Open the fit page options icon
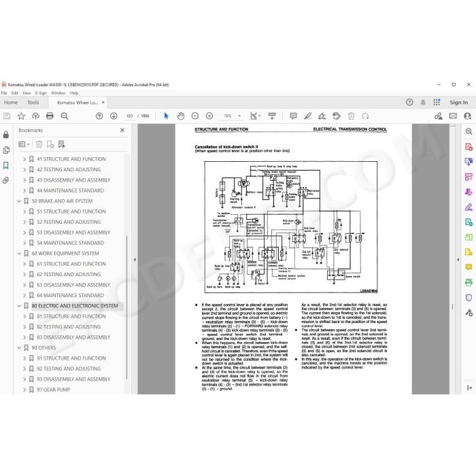This screenshot has height=476, width=476. 255,116
